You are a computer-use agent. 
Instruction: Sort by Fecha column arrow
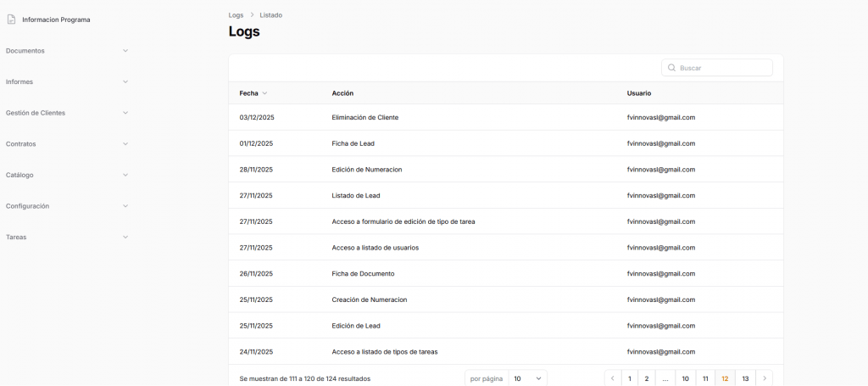click(x=264, y=93)
